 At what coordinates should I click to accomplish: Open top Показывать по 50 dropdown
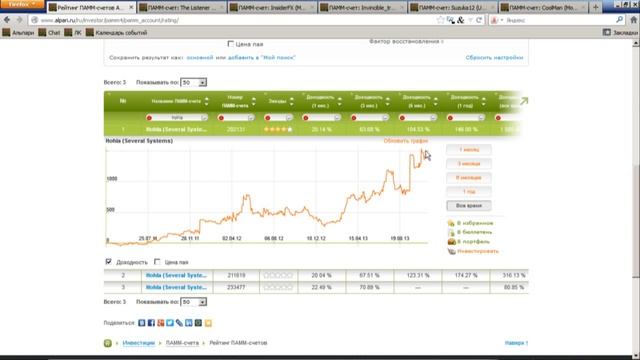click(x=193, y=82)
